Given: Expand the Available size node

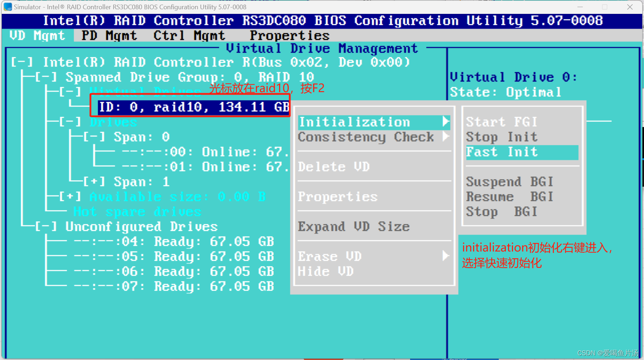Looking at the screenshot, I should (70, 197).
